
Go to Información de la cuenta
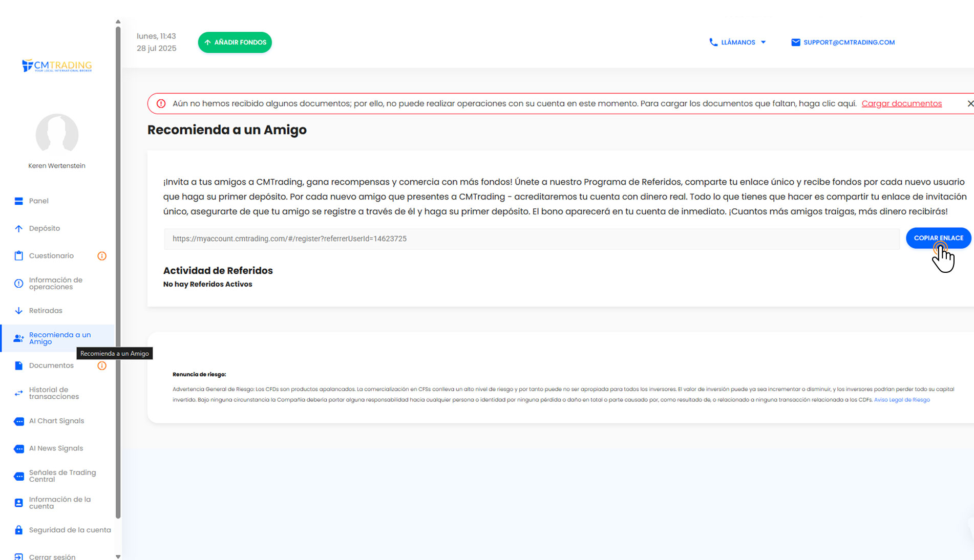pyautogui.click(x=58, y=503)
